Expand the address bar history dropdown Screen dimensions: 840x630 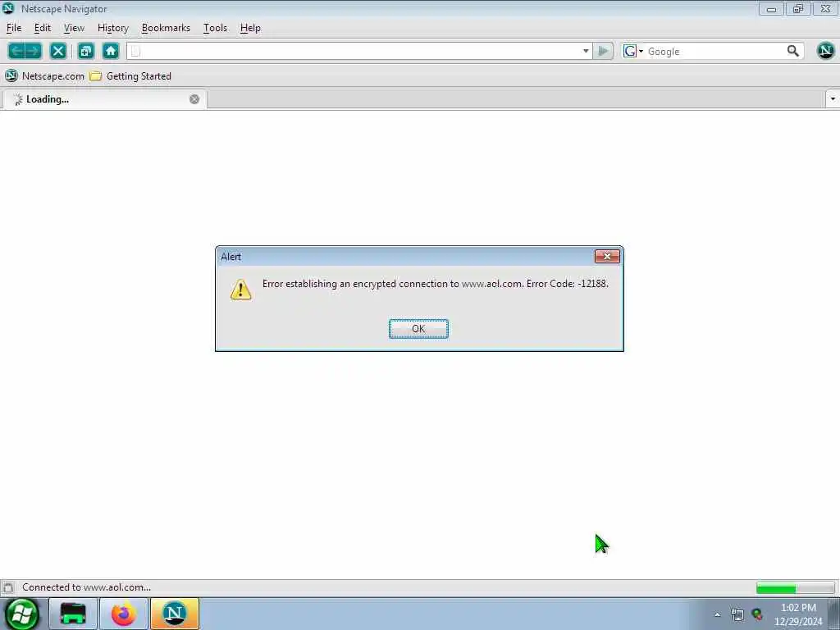click(586, 51)
